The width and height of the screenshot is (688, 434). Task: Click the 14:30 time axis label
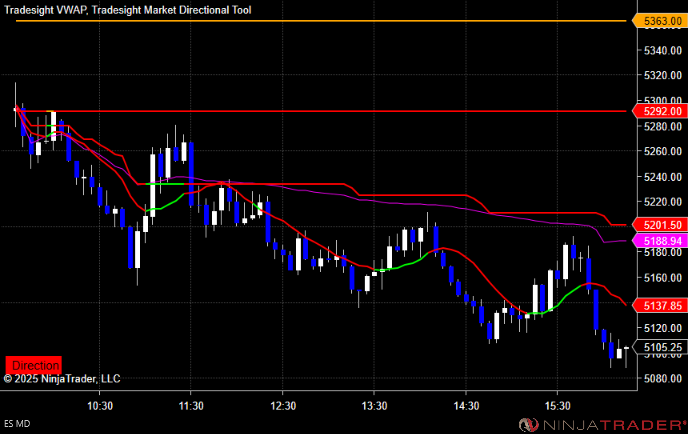pyautogui.click(x=466, y=406)
